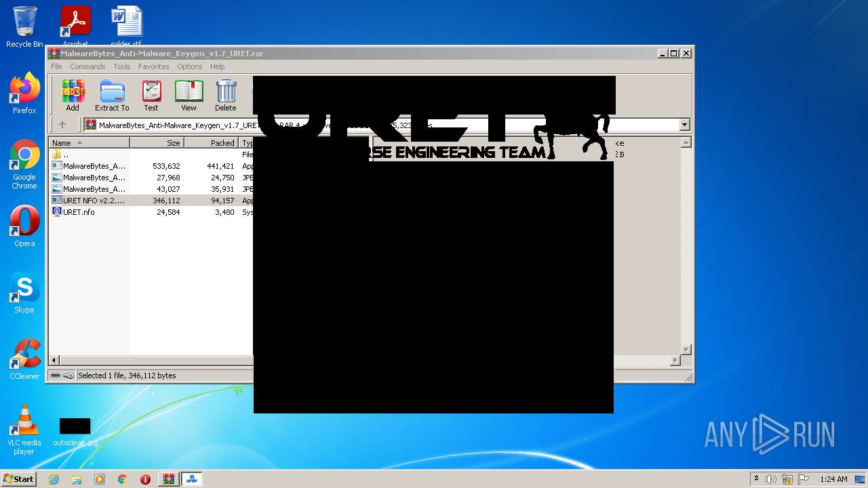
Task: Open the Favorites menu
Action: (x=154, y=66)
